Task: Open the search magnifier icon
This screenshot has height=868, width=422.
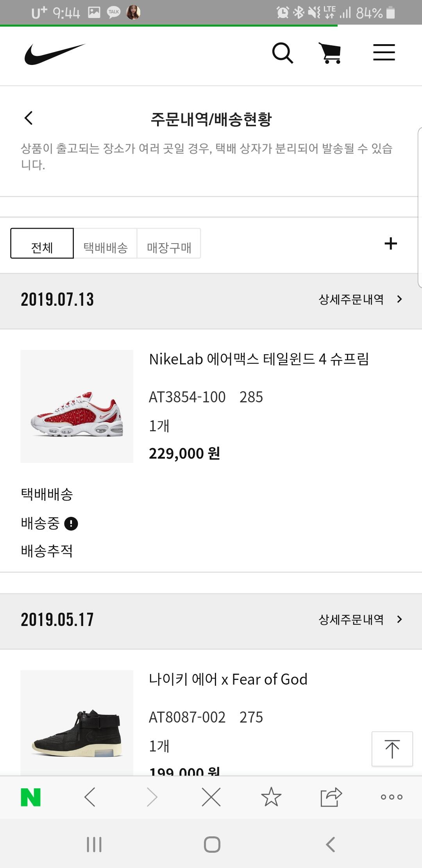Action: point(283,53)
